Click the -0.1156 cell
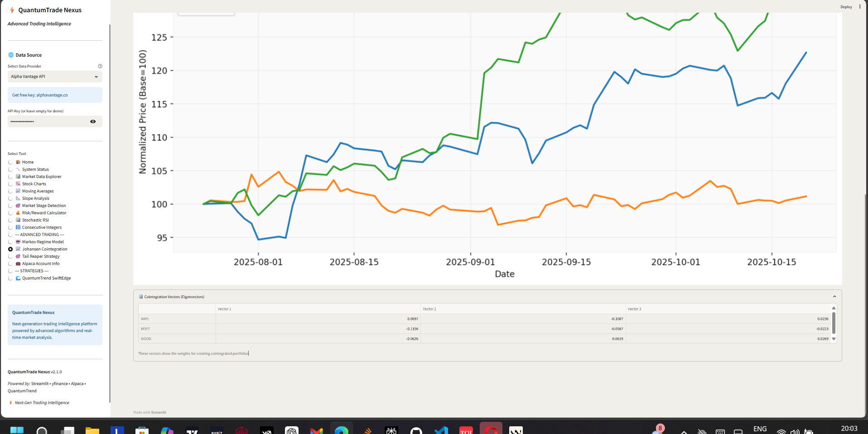The image size is (868, 434). click(318, 329)
